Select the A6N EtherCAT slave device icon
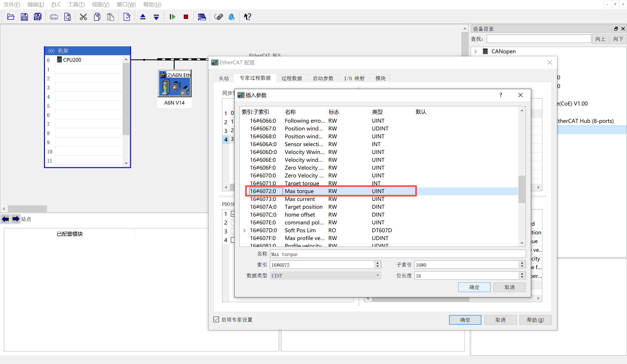The height and width of the screenshot is (364, 627). pyautogui.click(x=175, y=83)
